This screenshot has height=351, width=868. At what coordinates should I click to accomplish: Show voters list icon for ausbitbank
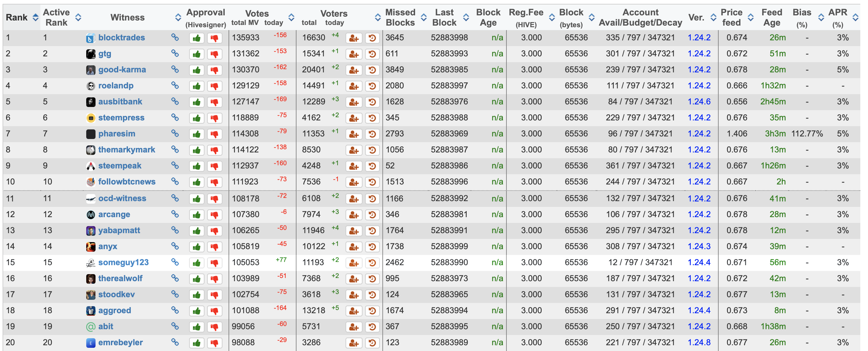(354, 102)
